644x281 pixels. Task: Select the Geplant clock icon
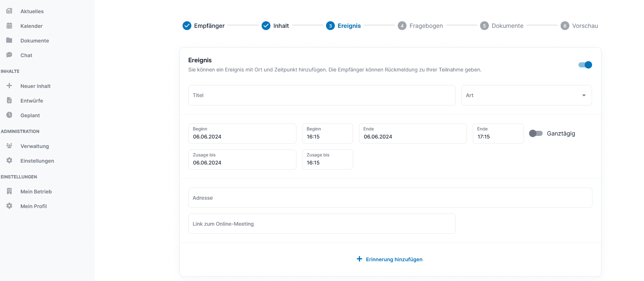tap(10, 115)
